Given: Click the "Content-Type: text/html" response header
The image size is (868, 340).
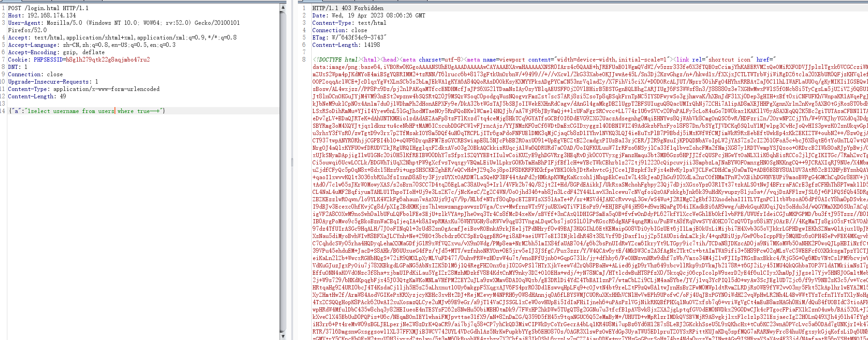Looking at the screenshot, I should click(x=349, y=23).
